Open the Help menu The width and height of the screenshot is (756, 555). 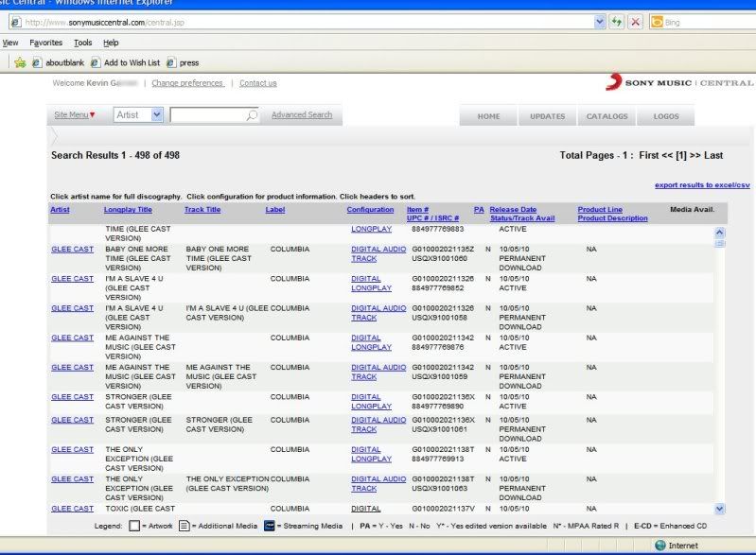coord(111,43)
